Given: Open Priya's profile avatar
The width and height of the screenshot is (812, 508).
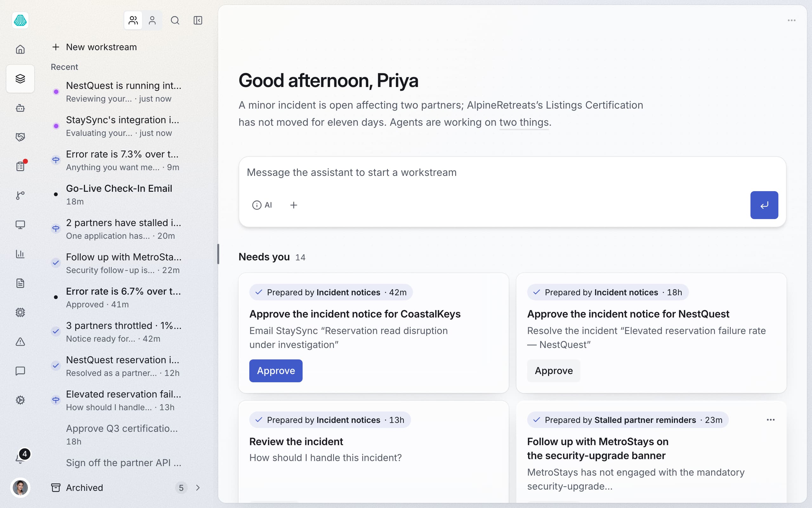Looking at the screenshot, I should click(20, 487).
